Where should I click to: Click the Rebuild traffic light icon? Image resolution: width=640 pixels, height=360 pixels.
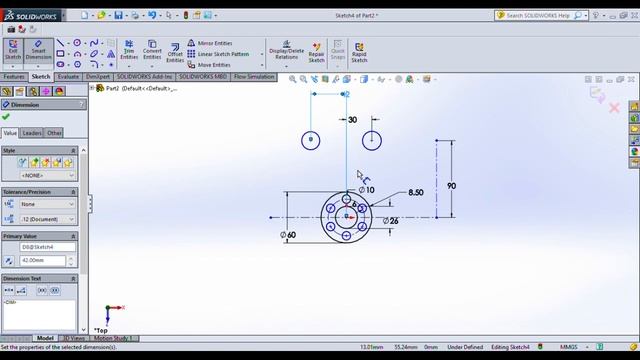[186, 16]
